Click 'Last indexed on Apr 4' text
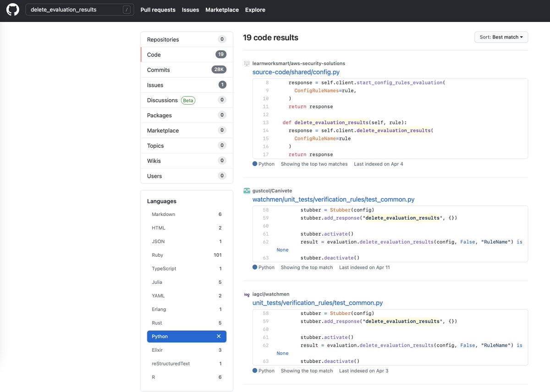This screenshot has height=392, width=550. coord(379,164)
